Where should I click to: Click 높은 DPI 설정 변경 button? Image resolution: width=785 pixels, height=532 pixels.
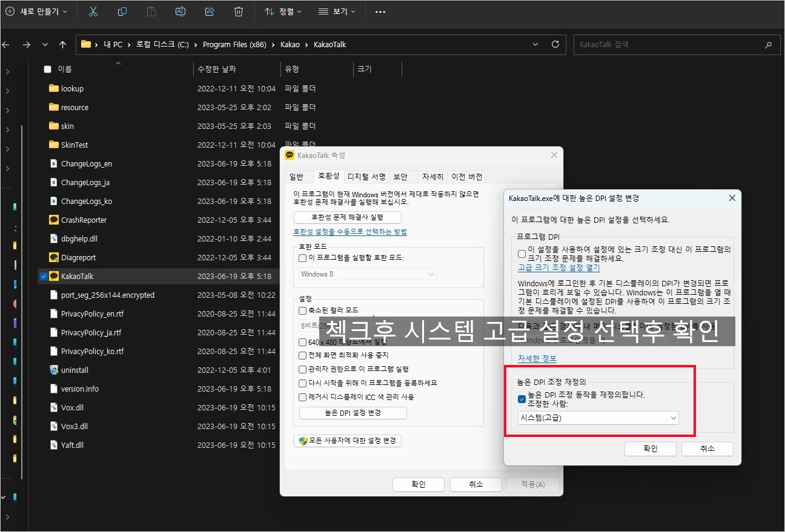tap(353, 413)
